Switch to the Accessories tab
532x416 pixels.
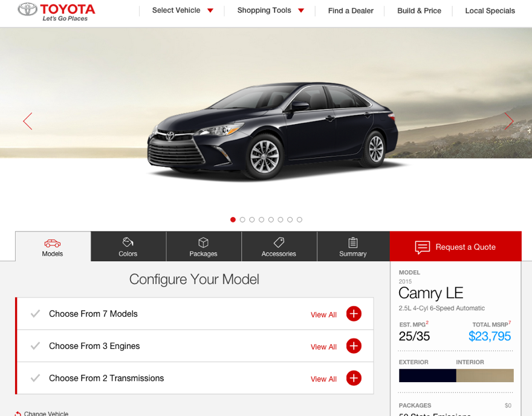[279, 247]
